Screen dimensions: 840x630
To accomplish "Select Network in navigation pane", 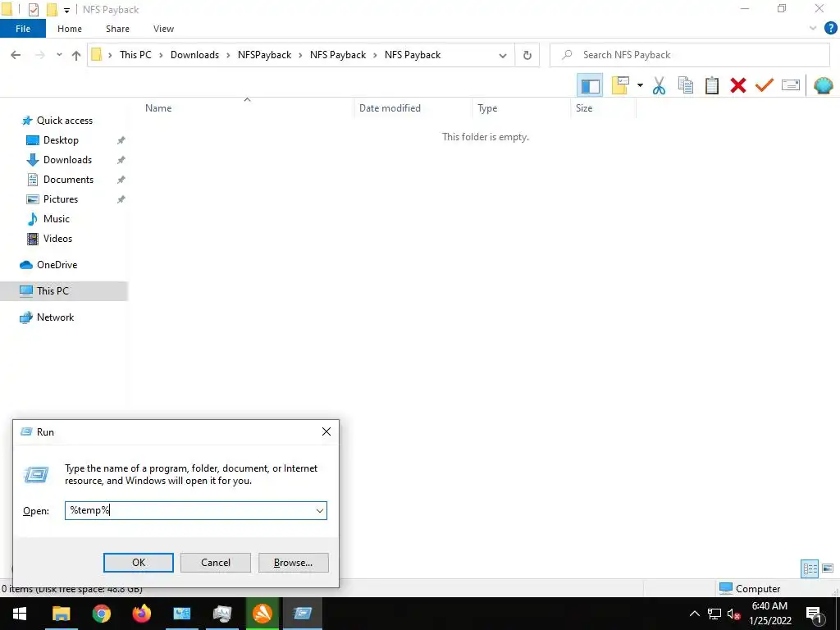I will (55, 317).
